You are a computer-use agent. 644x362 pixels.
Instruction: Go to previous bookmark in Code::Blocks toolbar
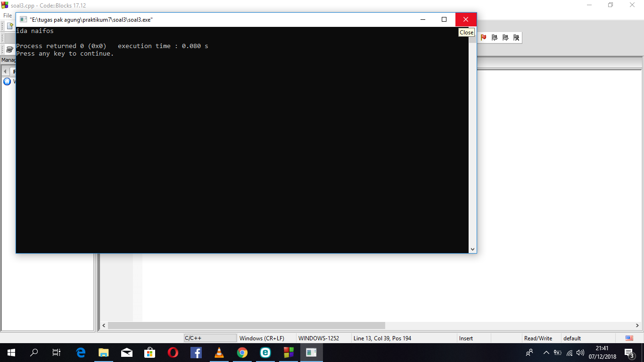coord(494,37)
